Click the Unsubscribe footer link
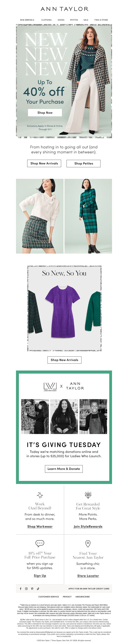Image resolution: width=128 pixels, height=644 pixels. [x=83, y=596]
